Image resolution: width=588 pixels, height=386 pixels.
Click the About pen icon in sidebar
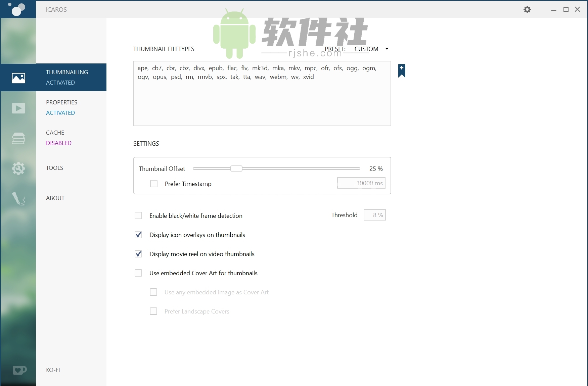(18, 199)
